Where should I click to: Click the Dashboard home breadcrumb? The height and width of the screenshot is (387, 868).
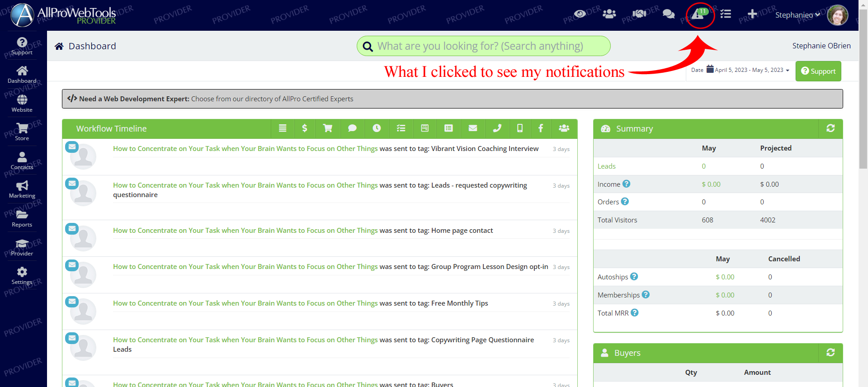(85, 46)
